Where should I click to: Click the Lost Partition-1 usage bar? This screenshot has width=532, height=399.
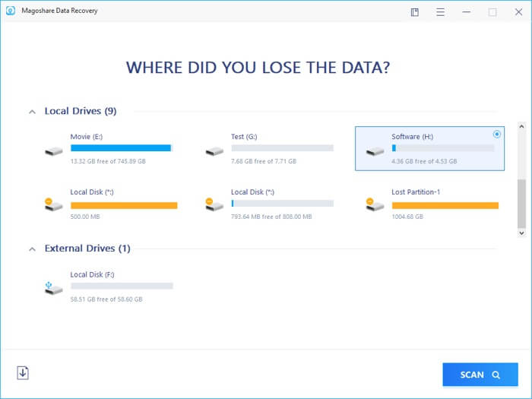(x=445, y=206)
